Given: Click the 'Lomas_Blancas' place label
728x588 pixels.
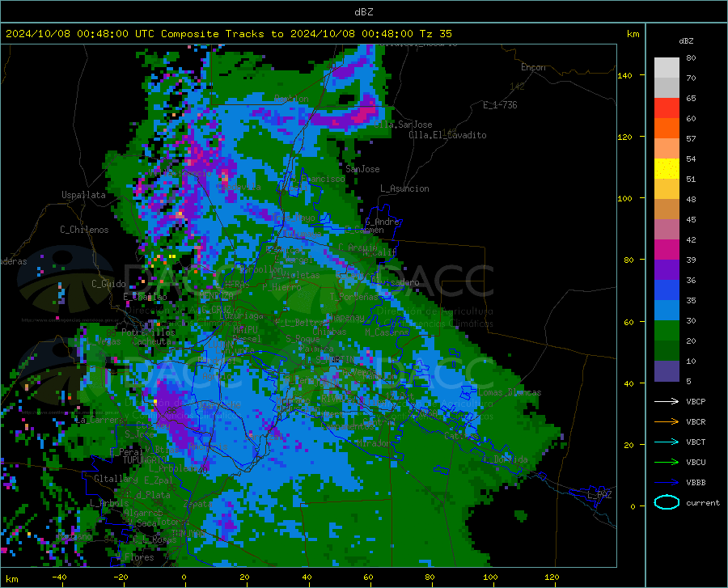Looking at the screenshot, I should coord(510,392).
